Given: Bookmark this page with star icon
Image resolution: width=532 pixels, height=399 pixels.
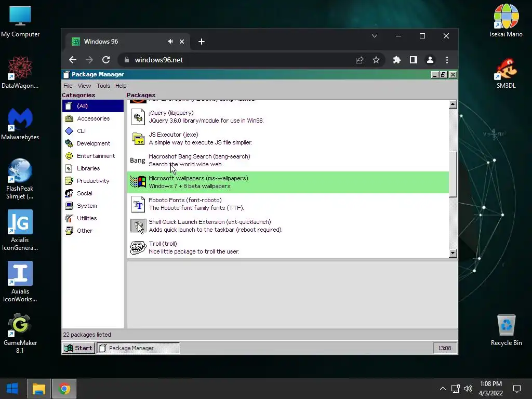Looking at the screenshot, I should [x=376, y=60].
